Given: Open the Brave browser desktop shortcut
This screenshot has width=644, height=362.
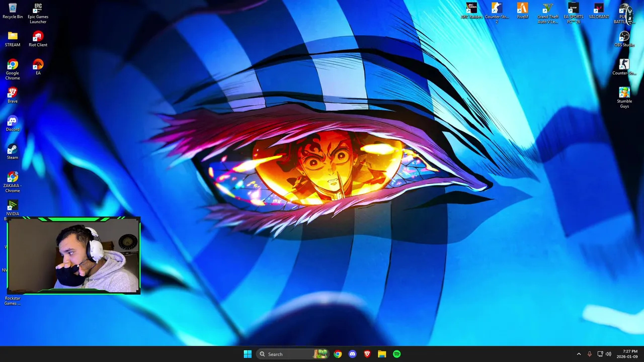Looking at the screenshot, I should [x=13, y=96].
